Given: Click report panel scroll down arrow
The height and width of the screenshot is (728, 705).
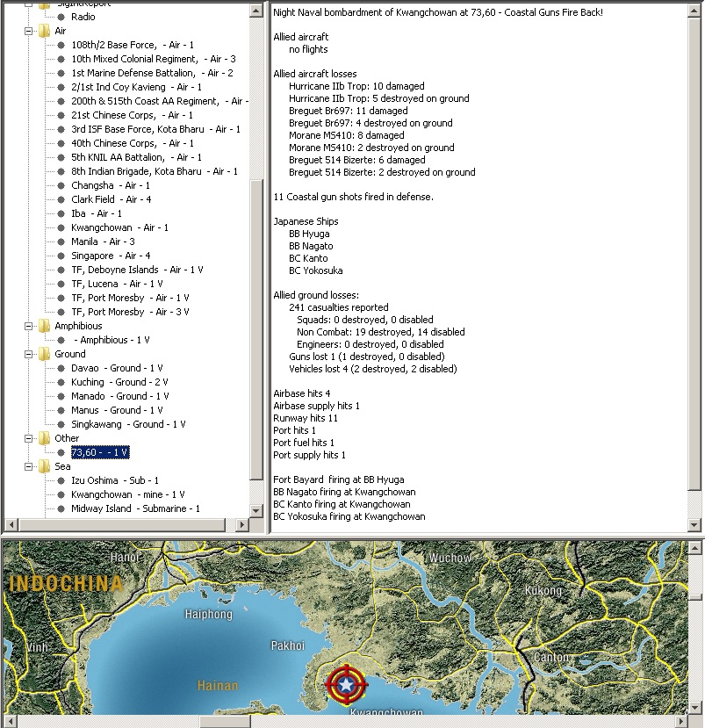Looking at the screenshot, I should click(x=694, y=524).
